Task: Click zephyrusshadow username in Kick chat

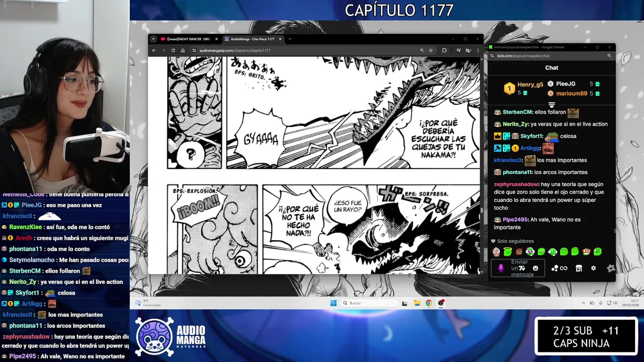Action: click(x=516, y=185)
